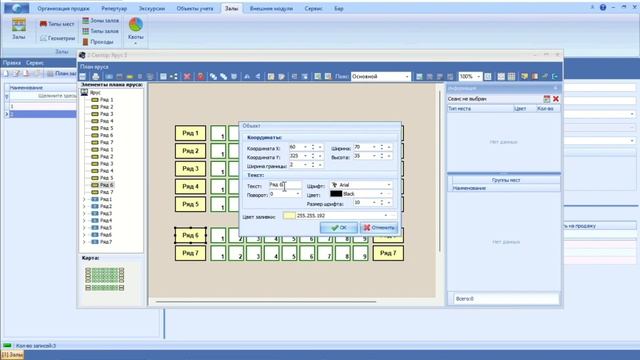Screen dimensions: 640x360
Task: Click the canvas horizontal scrollbar
Action: tap(265, 302)
